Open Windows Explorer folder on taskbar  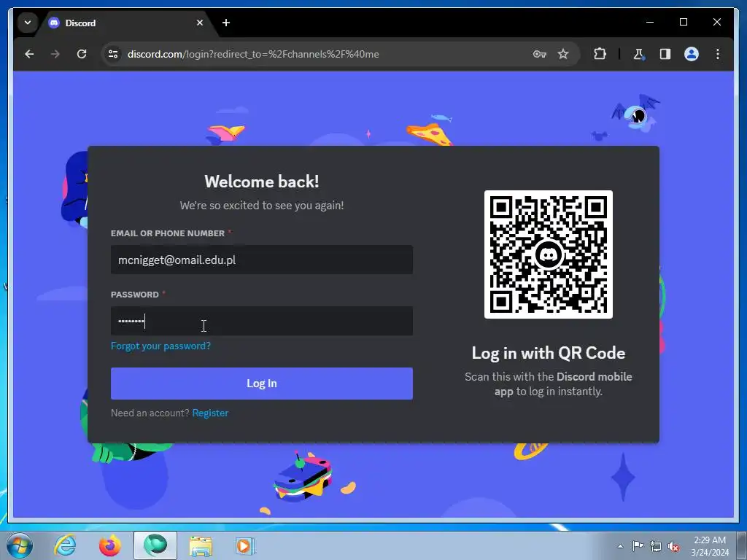click(x=201, y=545)
